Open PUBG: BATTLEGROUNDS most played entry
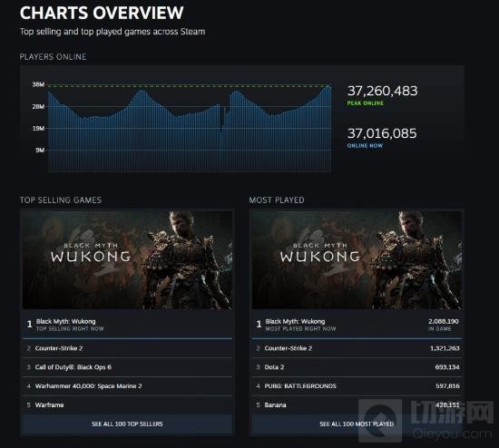The height and width of the screenshot is (448, 499). 357,386
